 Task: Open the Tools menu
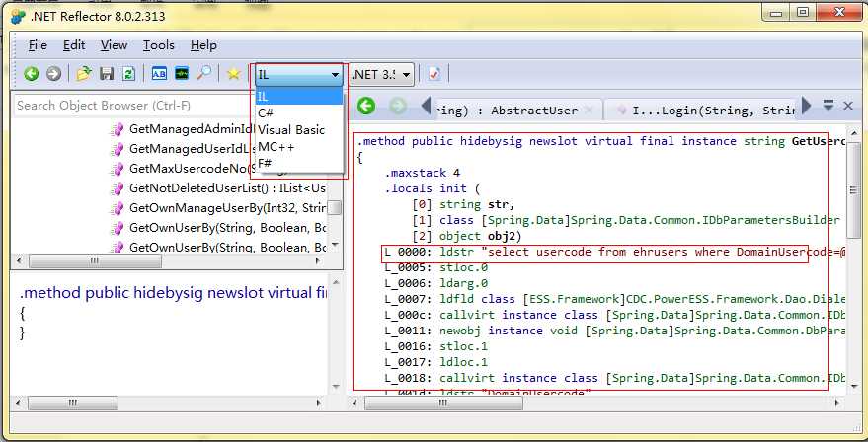click(158, 45)
